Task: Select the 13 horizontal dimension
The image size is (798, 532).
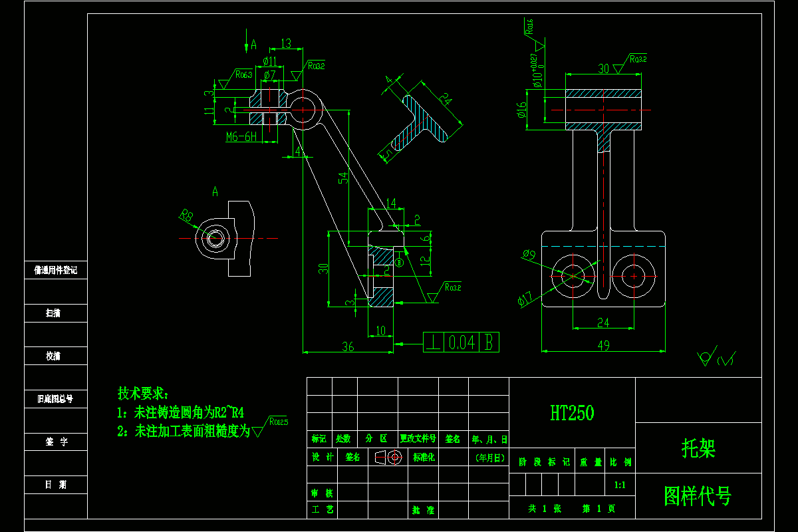Action: [x=286, y=44]
